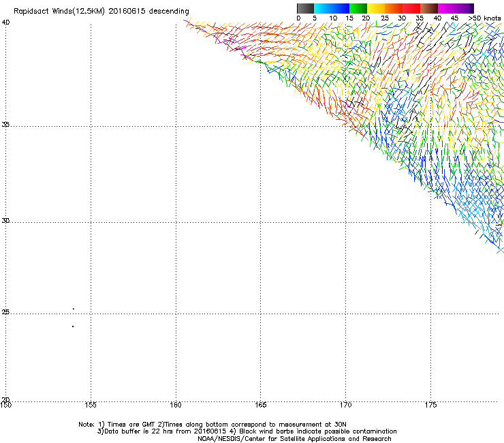Click the blue 10-15 knots legend swatch

(x=341, y=8)
